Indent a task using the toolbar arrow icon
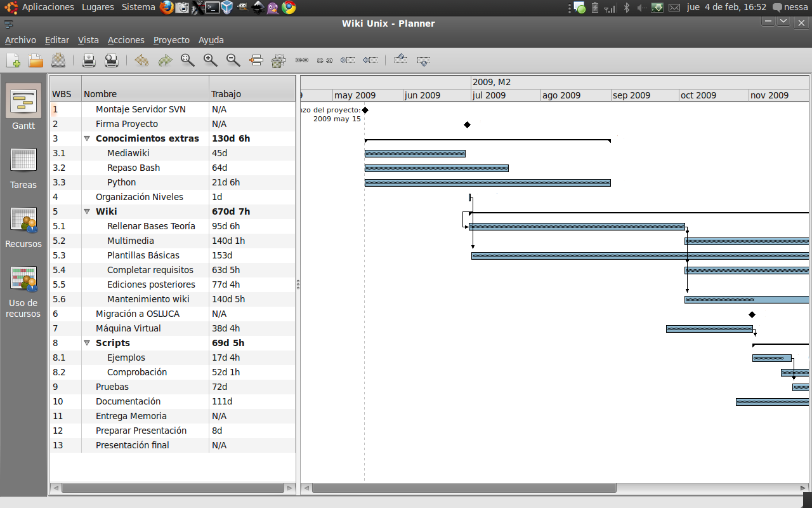 tap(348, 60)
